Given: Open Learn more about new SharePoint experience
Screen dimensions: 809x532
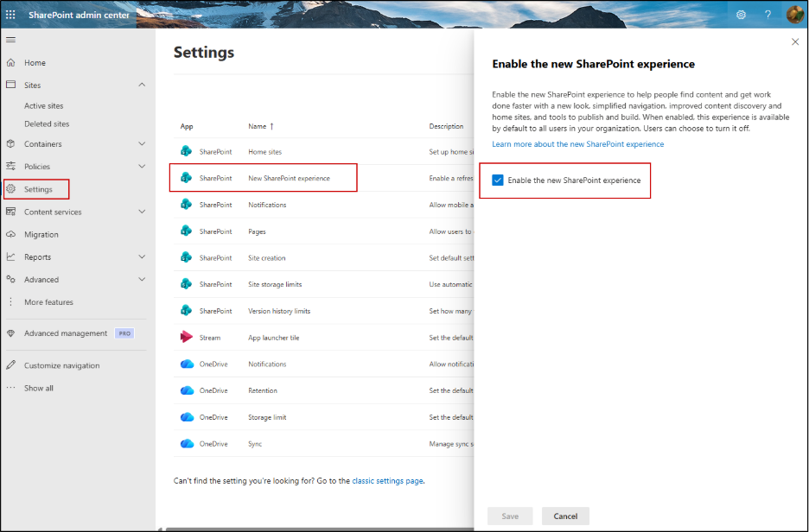Looking at the screenshot, I should tap(577, 144).
